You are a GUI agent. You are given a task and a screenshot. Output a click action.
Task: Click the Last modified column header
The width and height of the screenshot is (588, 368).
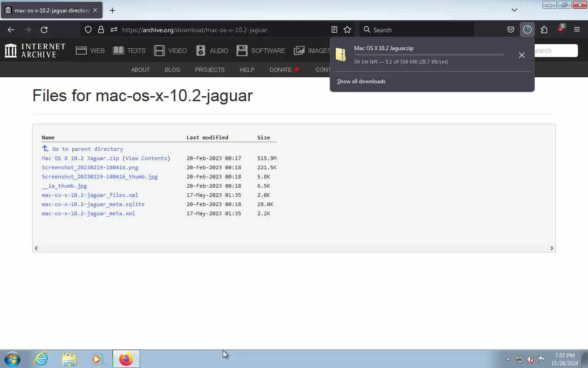[x=207, y=138]
